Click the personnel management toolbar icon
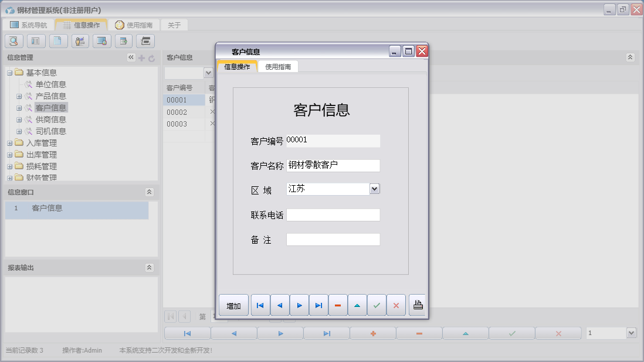Screen dimensions: 644x362 [80, 41]
